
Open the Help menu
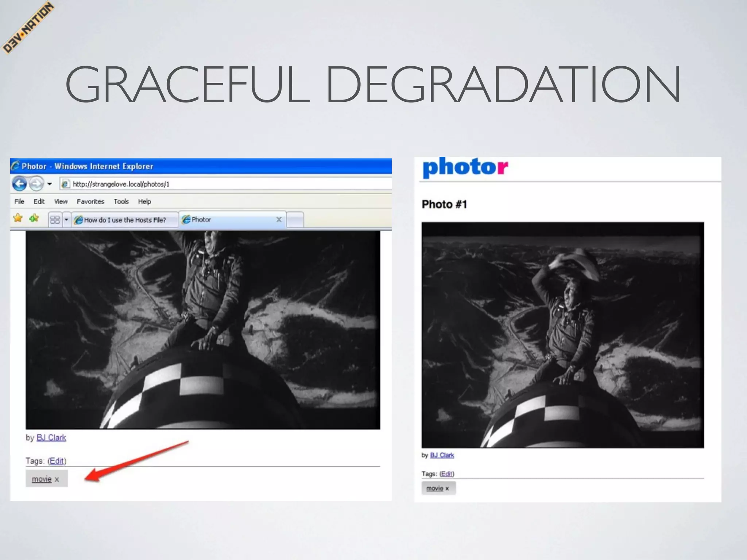click(x=144, y=202)
